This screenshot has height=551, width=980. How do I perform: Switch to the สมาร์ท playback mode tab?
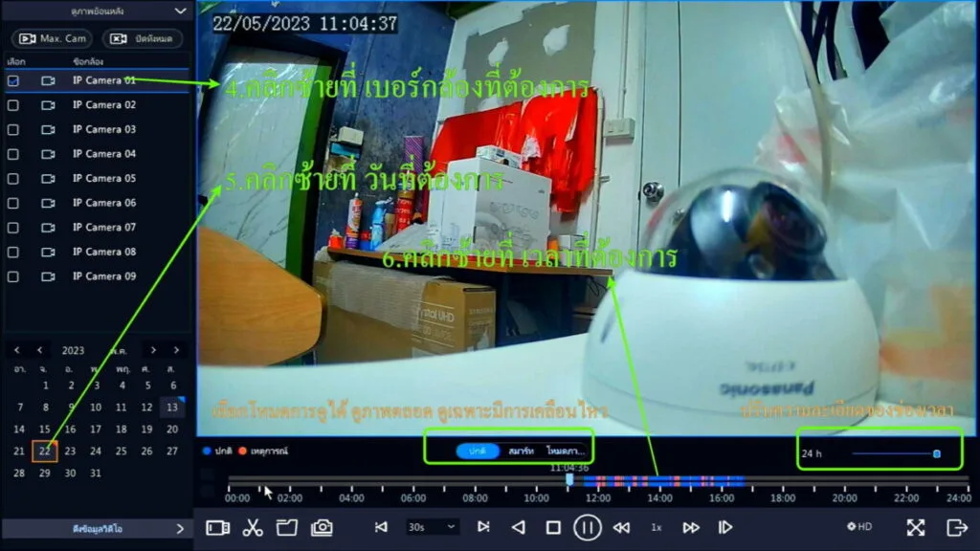(x=521, y=451)
